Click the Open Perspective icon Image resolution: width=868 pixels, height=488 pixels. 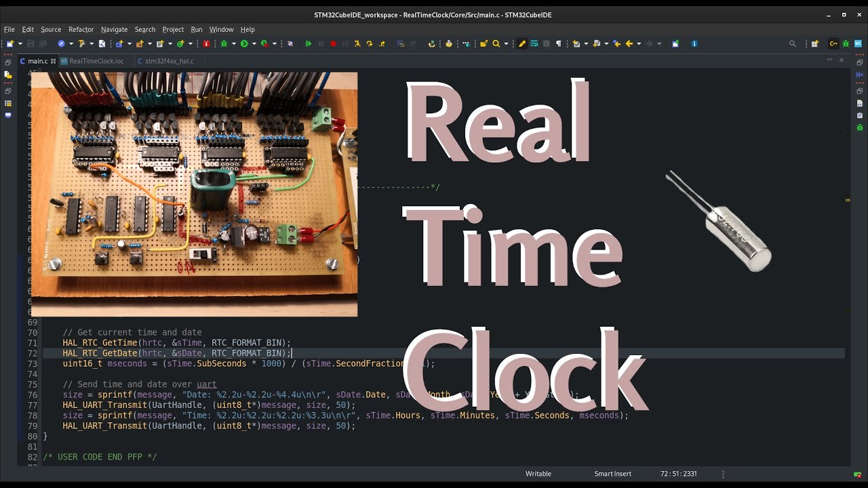tap(816, 43)
